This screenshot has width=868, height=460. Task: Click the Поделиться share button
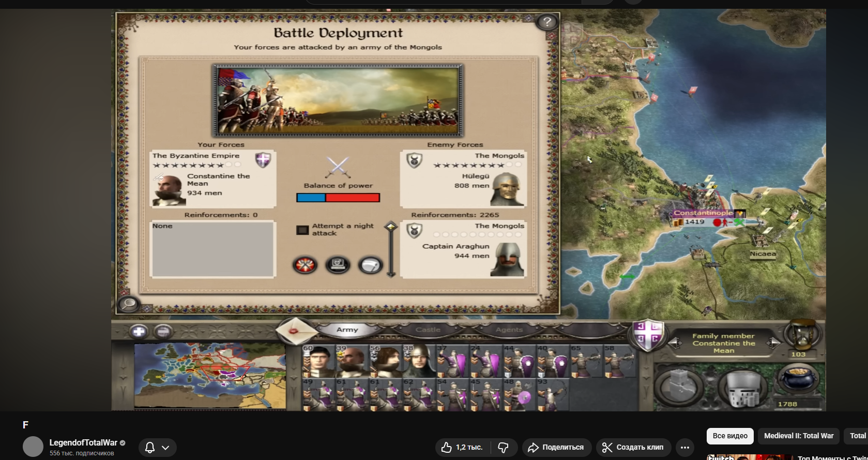coord(556,448)
